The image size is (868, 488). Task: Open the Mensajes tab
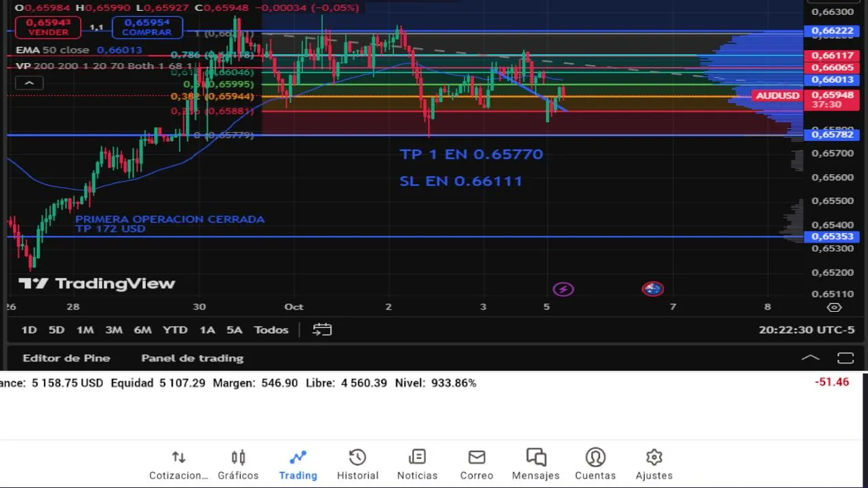[x=536, y=465]
